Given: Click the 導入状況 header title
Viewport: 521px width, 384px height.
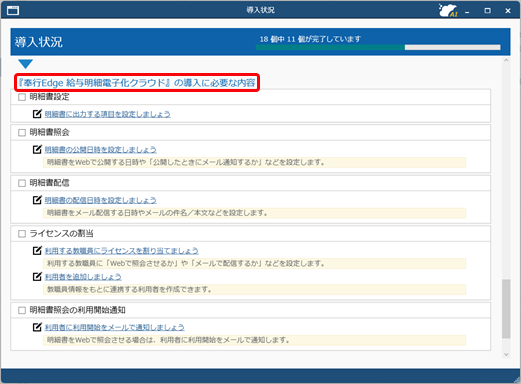Looking at the screenshot, I should click(39, 42).
